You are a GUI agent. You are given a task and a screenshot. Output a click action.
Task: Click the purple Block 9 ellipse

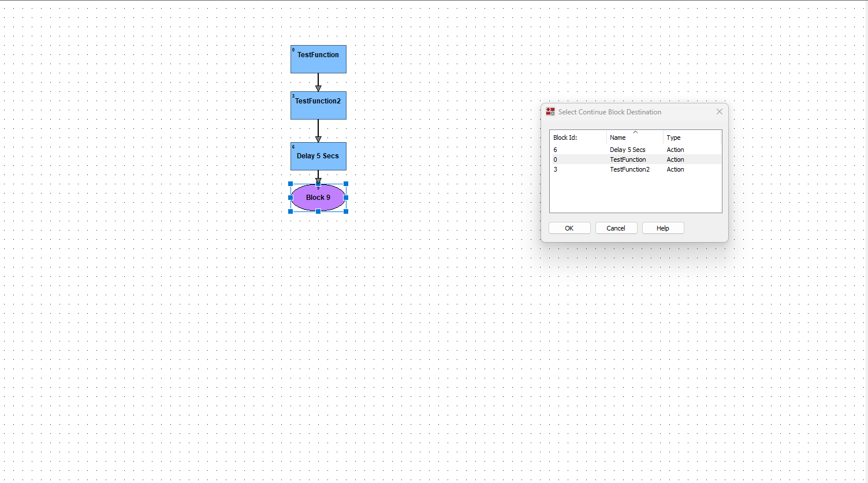(318, 198)
